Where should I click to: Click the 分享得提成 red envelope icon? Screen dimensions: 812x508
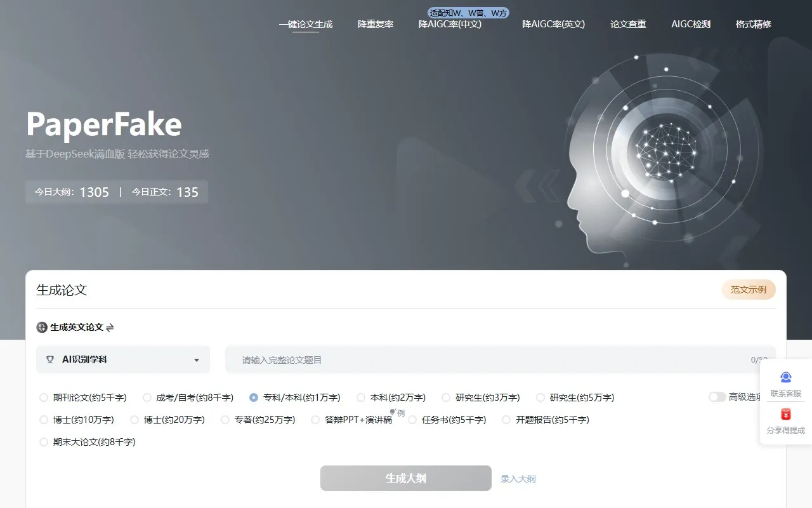786,415
